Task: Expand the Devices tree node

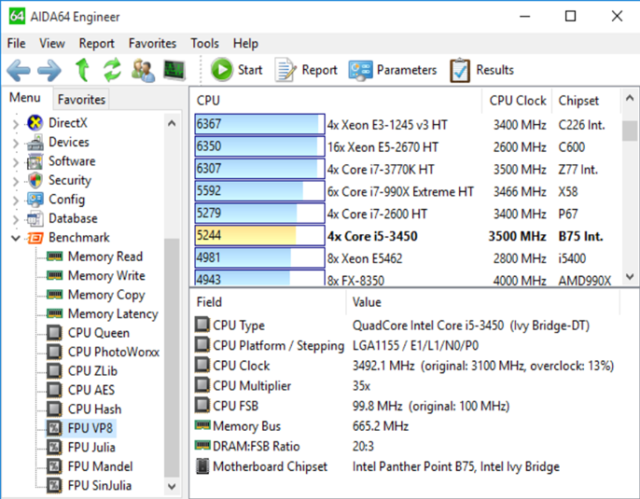Action: point(16,143)
